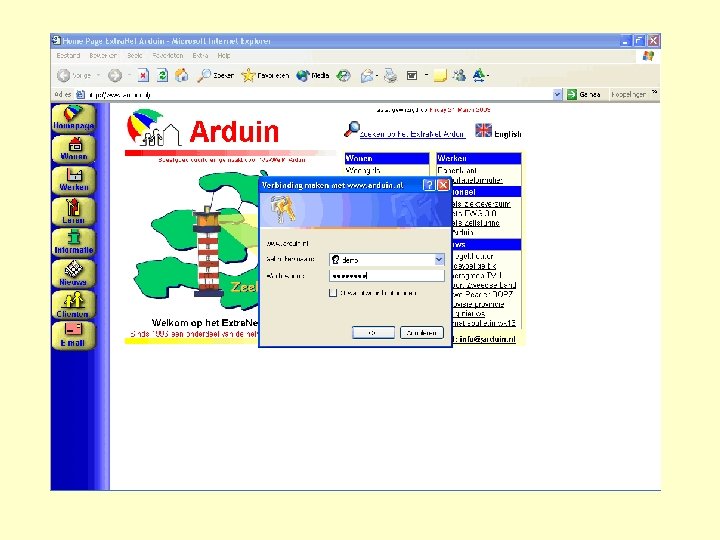Viewport: 720px width, 540px height.
Task: Click the magnifier search icon on page
Action: (351, 129)
